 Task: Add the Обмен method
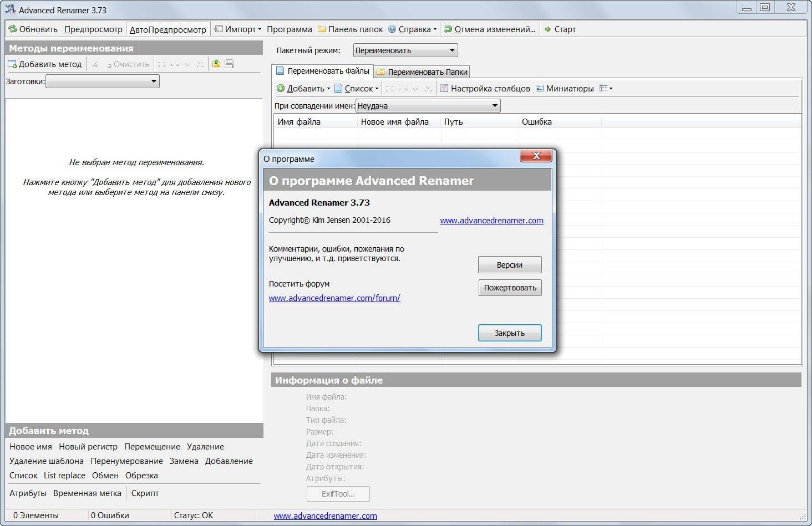[105, 476]
